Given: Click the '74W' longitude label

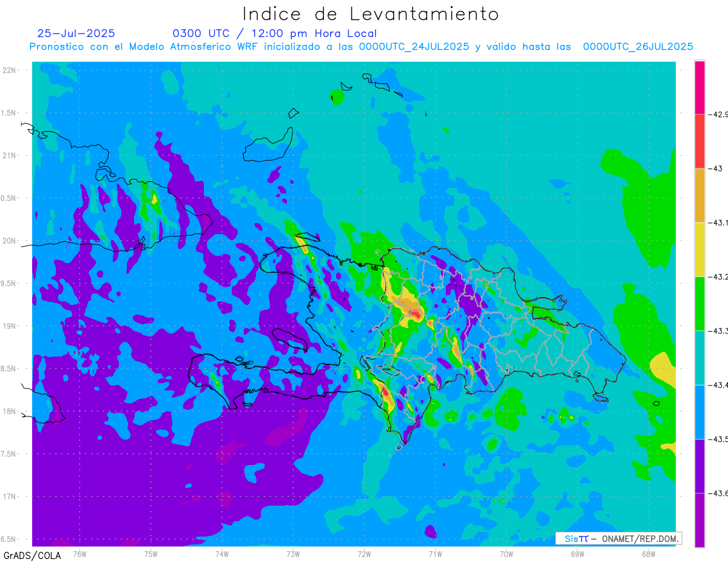Looking at the screenshot, I should coord(222,554).
